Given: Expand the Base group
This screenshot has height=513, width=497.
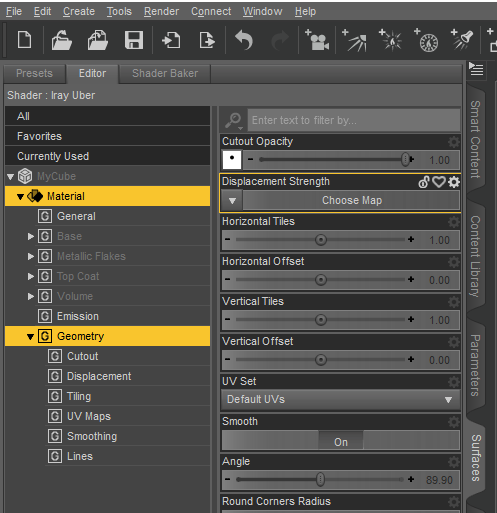Looking at the screenshot, I should 31,236.
